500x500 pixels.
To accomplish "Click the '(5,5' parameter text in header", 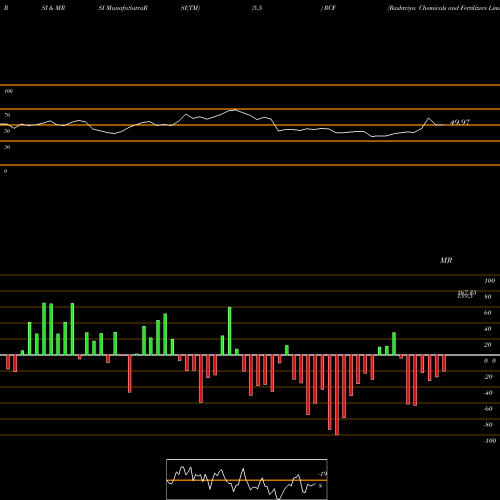I will (x=257, y=8).
